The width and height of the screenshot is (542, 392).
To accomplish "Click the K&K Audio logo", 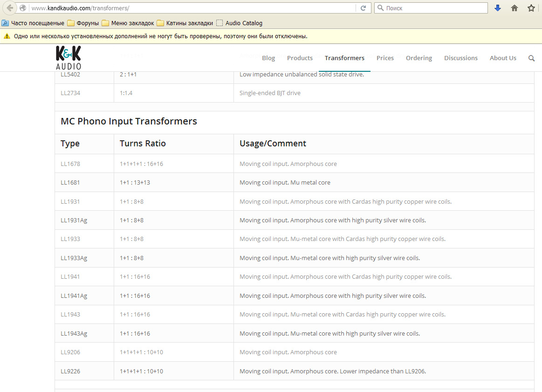I will (68, 57).
